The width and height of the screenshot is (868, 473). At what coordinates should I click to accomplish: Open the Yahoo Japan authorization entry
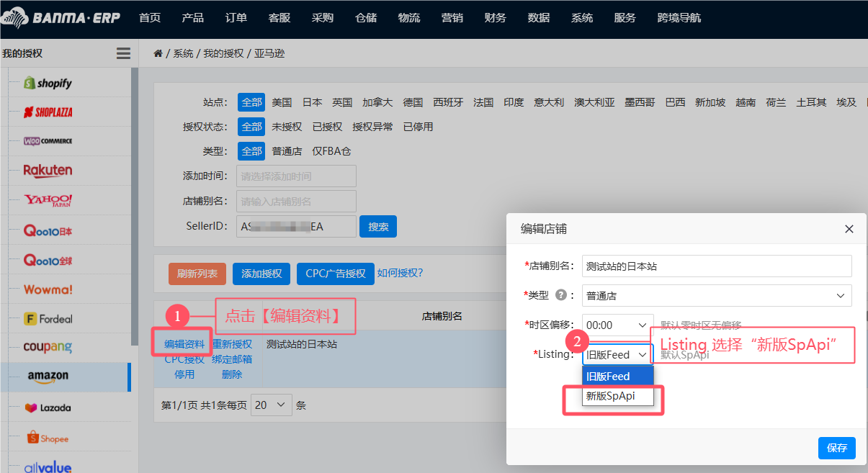[48, 200]
